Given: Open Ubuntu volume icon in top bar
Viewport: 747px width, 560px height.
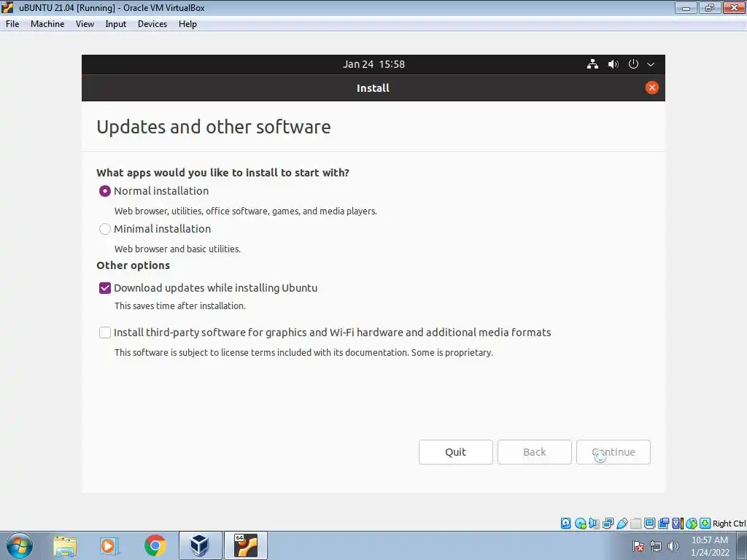Looking at the screenshot, I should pyautogui.click(x=613, y=64).
